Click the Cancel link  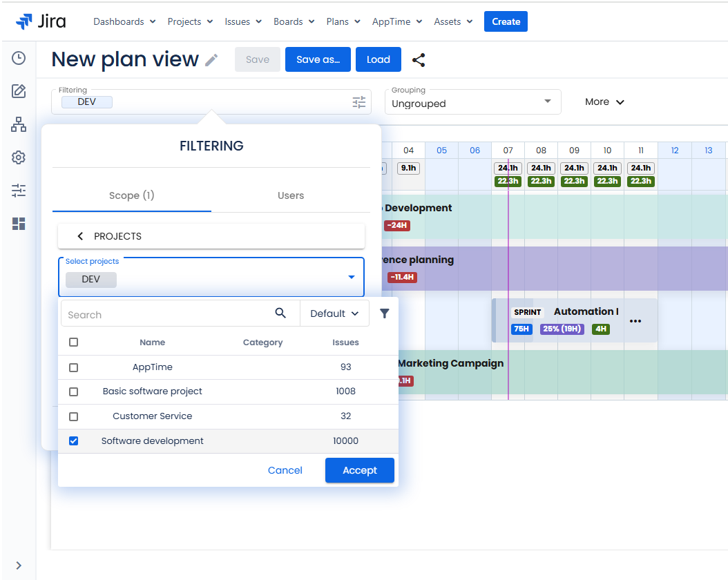click(285, 470)
